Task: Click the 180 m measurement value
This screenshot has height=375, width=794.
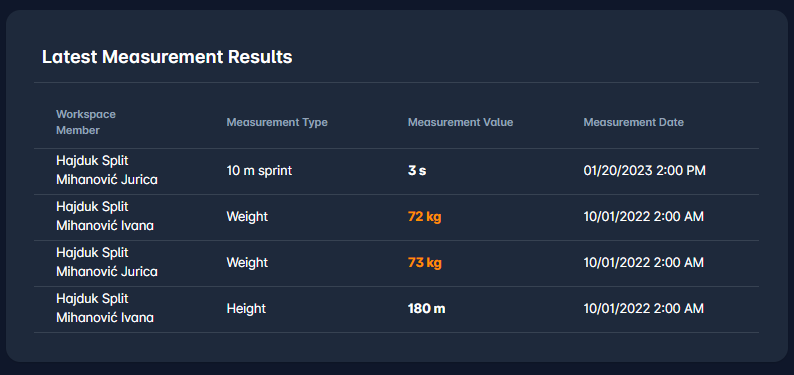Action: pyautogui.click(x=426, y=309)
